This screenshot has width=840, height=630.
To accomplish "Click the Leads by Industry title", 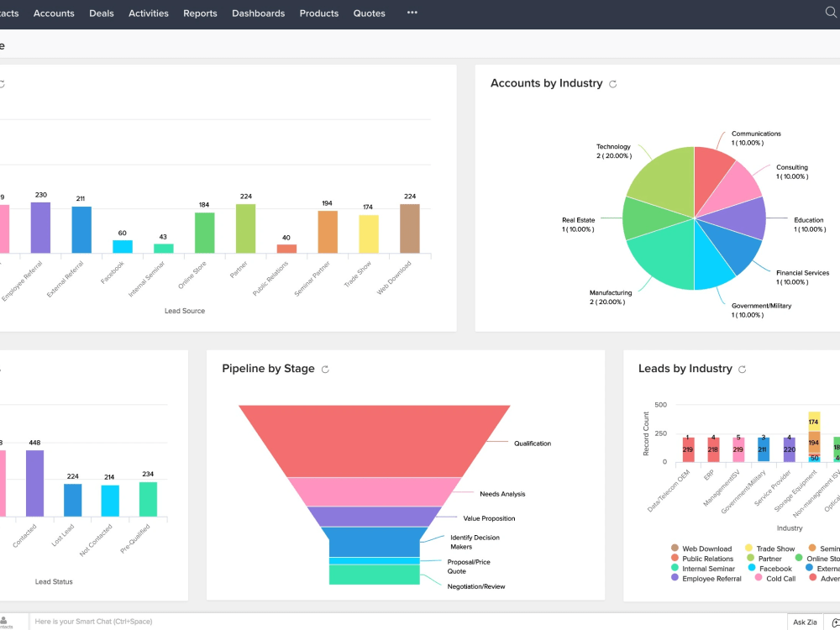I will coord(685,369).
